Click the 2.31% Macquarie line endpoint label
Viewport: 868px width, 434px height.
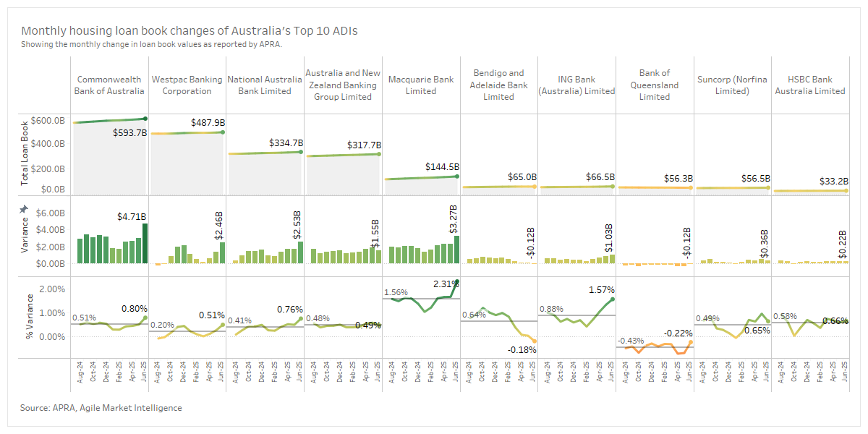[446, 285]
